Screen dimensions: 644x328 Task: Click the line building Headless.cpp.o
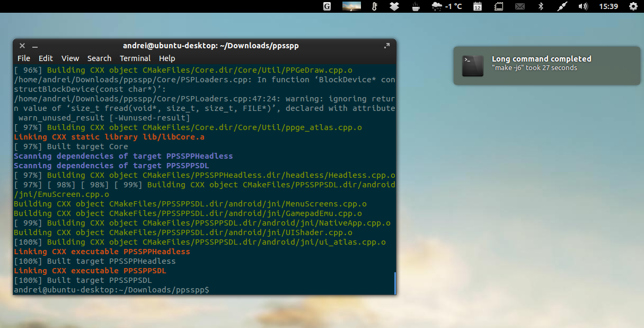click(x=205, y=175)
